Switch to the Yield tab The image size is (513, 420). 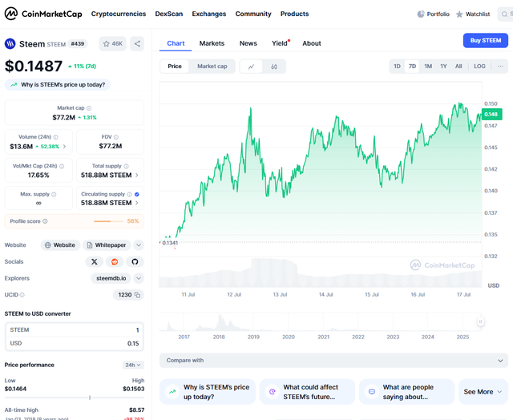(280, 43)
